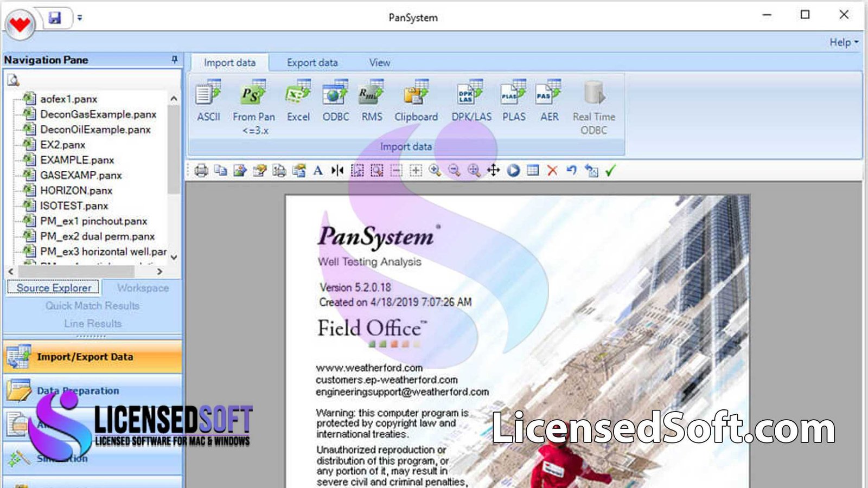
Task: Click the Real Time ODBC icon
Action: pos(594,107)
